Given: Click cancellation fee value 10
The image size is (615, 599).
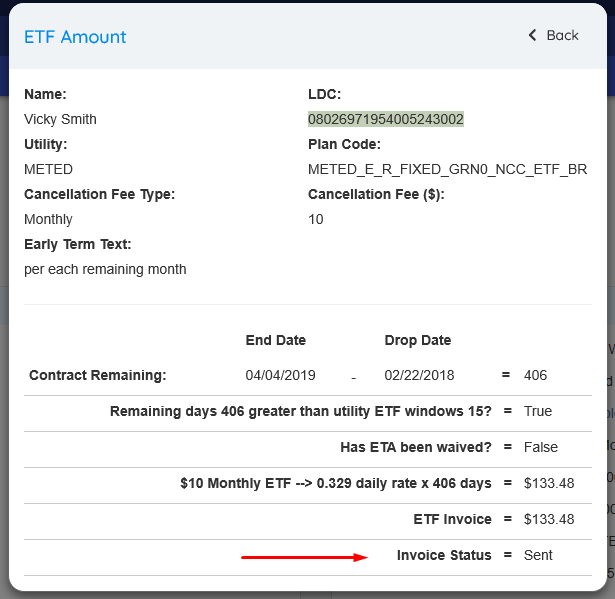Looking at the screenshot, I should click(316, 219).
